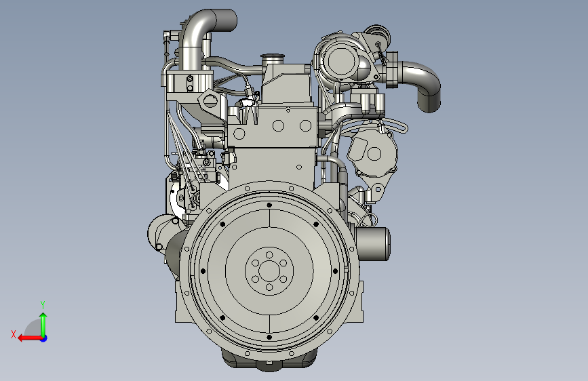Select the flywheel center hub on the engine
Viewport: 588px width, 381px height.
269,271
